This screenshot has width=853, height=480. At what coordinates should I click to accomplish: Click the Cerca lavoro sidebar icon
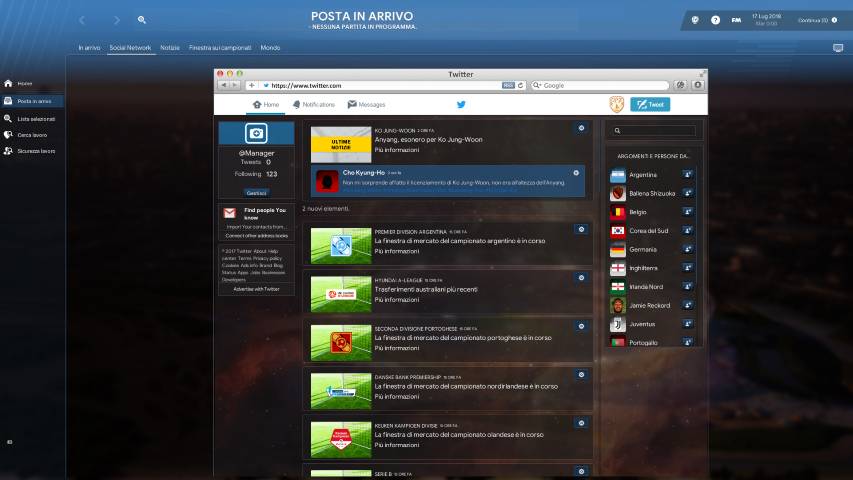pyautogui.click(x=8, y=134)
